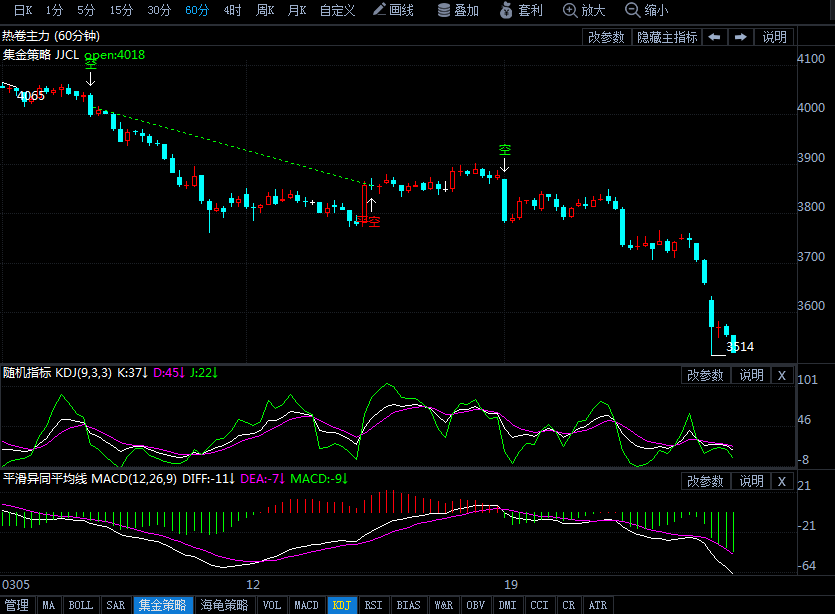Switch to the 60分 timeframe
The height and width of the screenshot is (614, 835).
coord(197,10)
